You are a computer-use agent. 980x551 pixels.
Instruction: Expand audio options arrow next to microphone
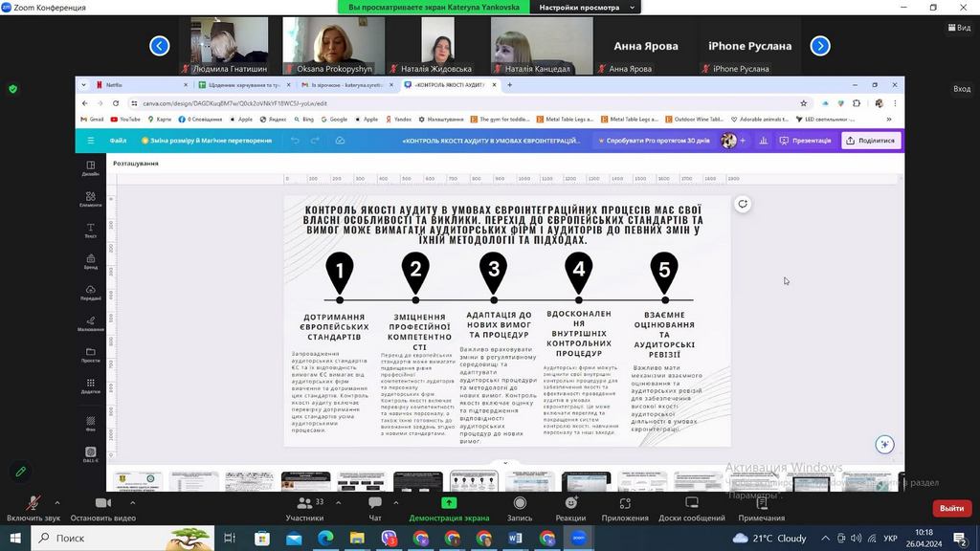click(x=57, y=501)
